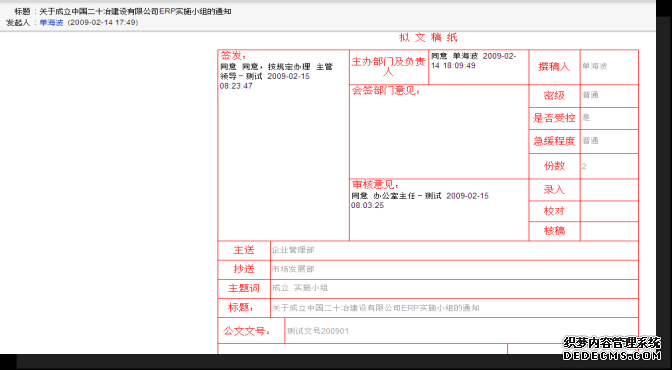The width and height of the screenshot is (672, 370).
Task: Click the 急缓程度 label
Action: (x=554, y=141)
